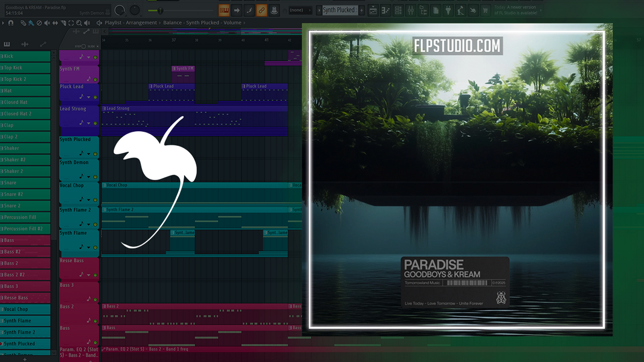The height and width of the screenshot is (362, 644).
Task: Toggle the typing-keyboard-to-piano orange icon
Action: coord(224,10)
